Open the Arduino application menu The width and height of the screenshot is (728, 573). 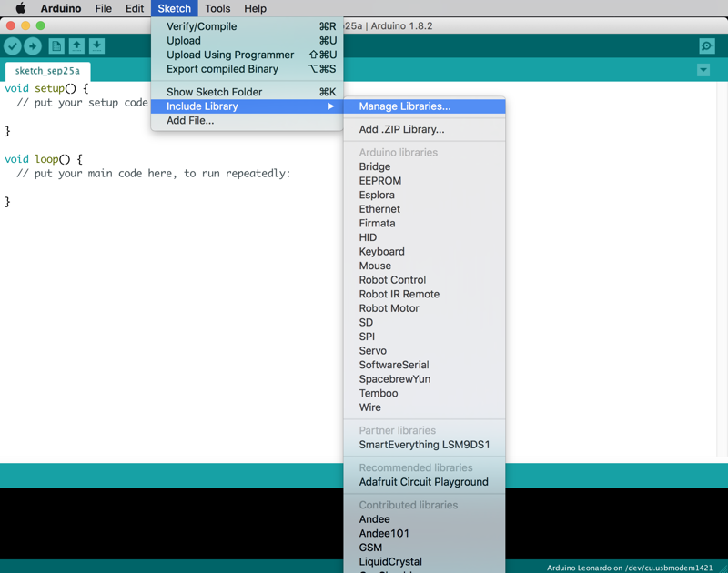click(61, 8)
